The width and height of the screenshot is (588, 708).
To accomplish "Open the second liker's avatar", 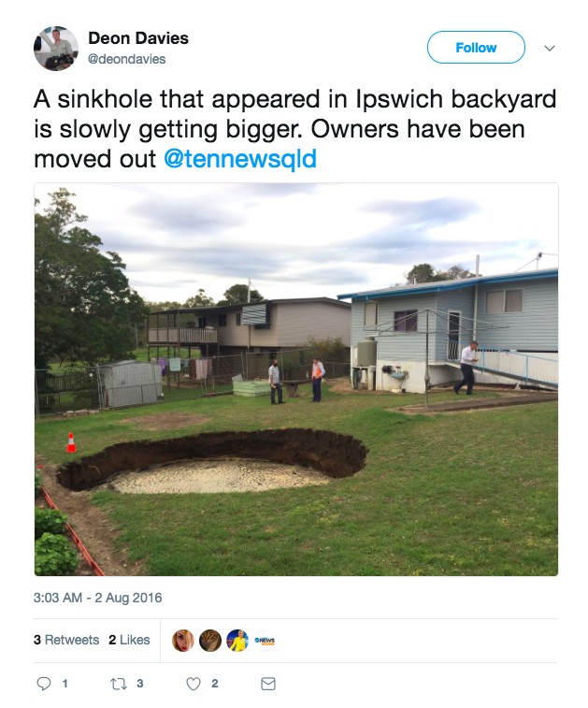I will [210, 641].
